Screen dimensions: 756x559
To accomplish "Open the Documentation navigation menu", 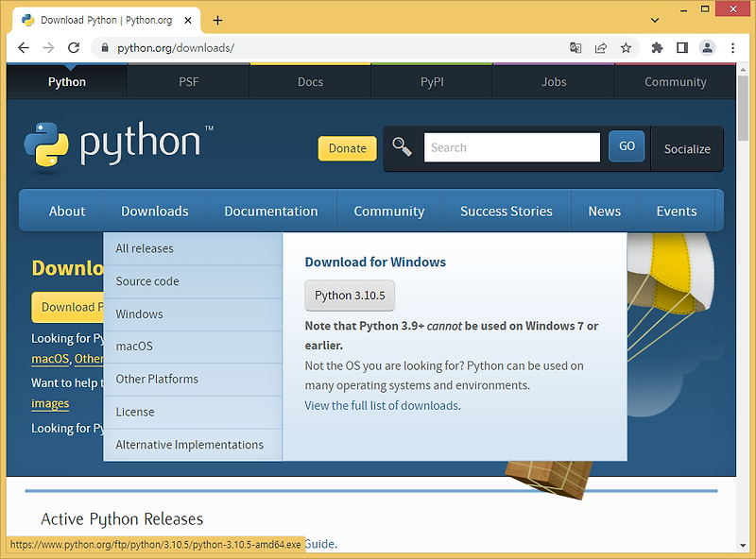I will [x=271, y=212].
